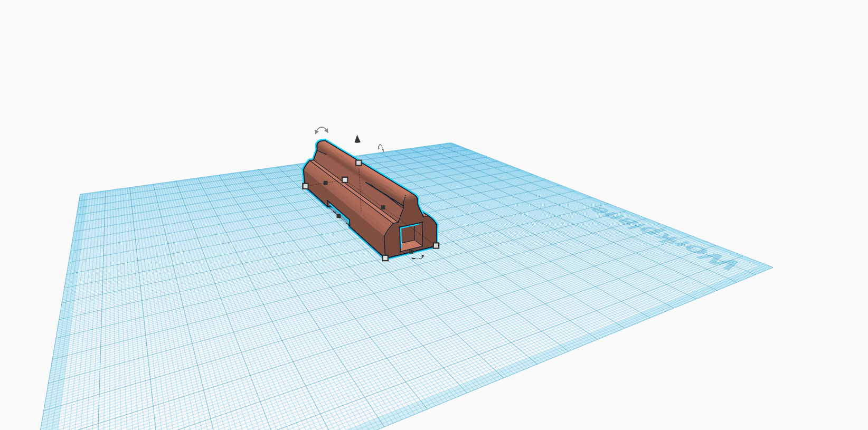Select the black midpoint handle under the square opening
This screenshot has height=430, width=868.
[411, 252]
